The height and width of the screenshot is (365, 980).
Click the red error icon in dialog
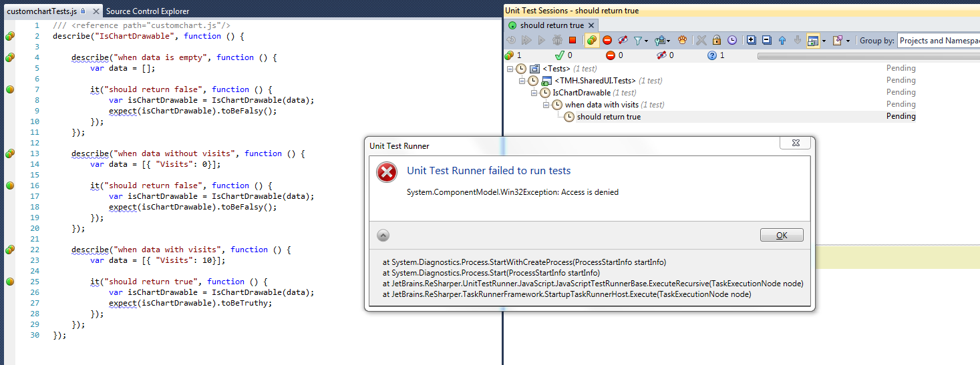(387, 172)
